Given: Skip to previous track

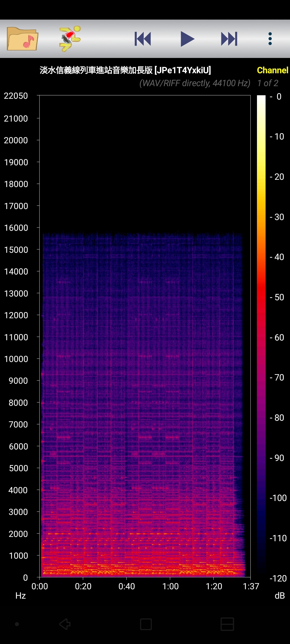Looking at the screenshot, I should click(143, 39).
